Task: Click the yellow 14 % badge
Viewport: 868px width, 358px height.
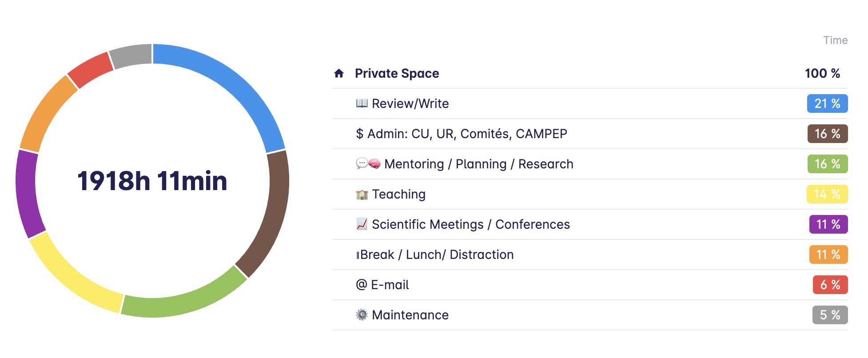Action: (827, 194)
